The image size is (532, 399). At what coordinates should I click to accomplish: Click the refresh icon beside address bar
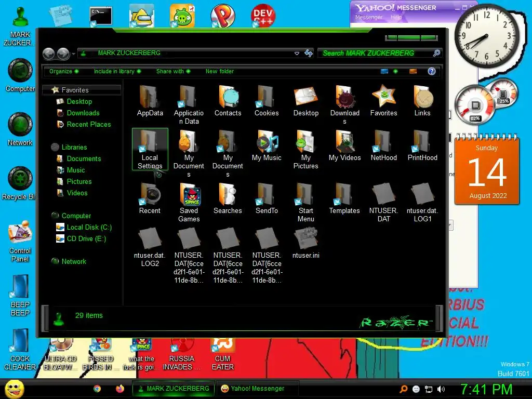point(309,54)
